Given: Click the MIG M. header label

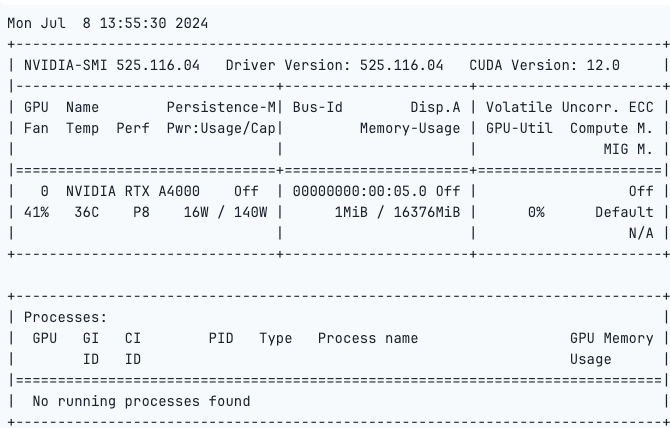Looking at the screenshot, I should (628, 149).
